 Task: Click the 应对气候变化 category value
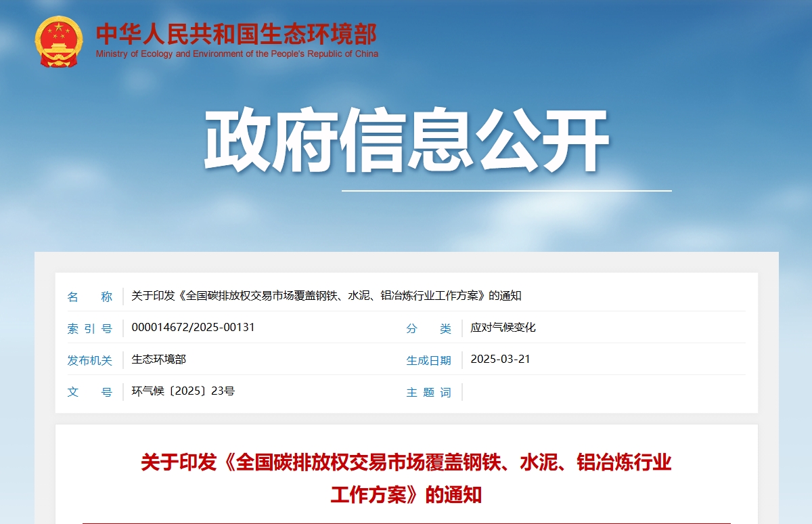coord(503,328)
